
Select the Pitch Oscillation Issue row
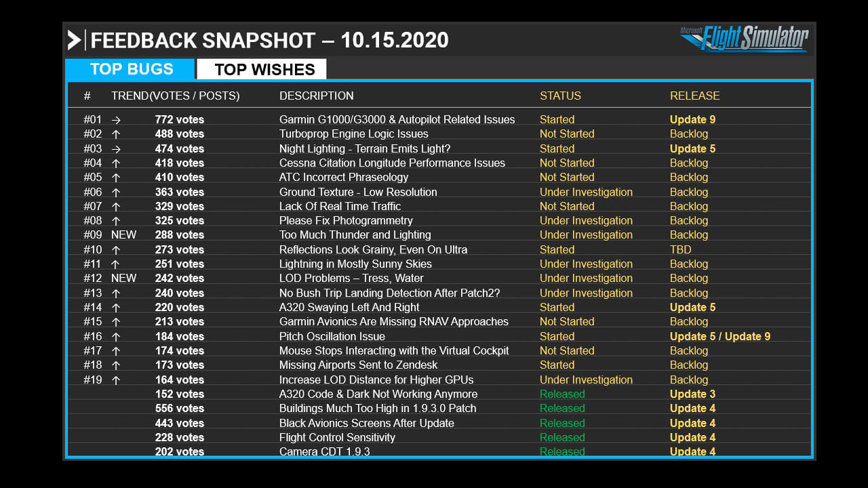pyautogui.click(x=332, y=337)
